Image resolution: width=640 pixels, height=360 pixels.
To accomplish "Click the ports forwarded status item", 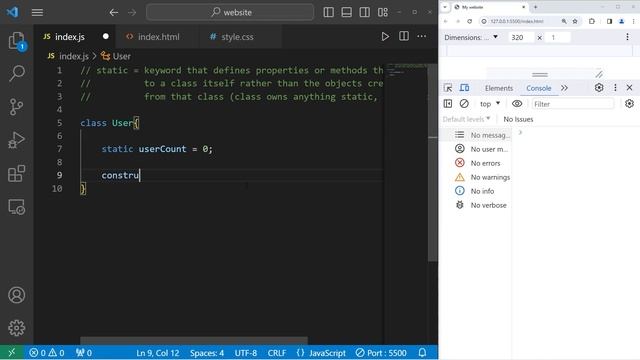I will click(x=84, y=353).
